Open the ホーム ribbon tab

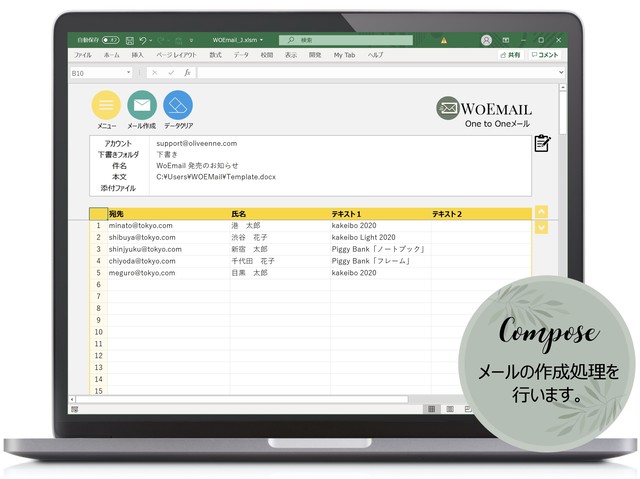[x=112, y=55]
